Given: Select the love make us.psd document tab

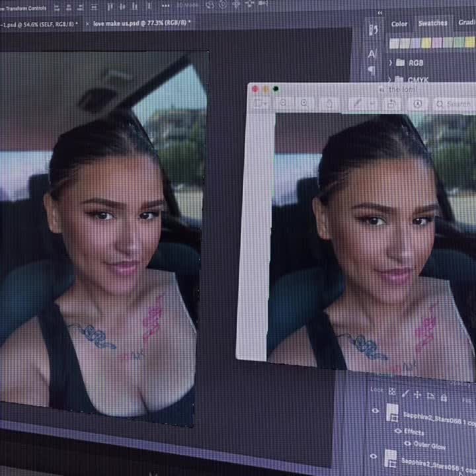Looking at the screenshot, I should point(141,22).
